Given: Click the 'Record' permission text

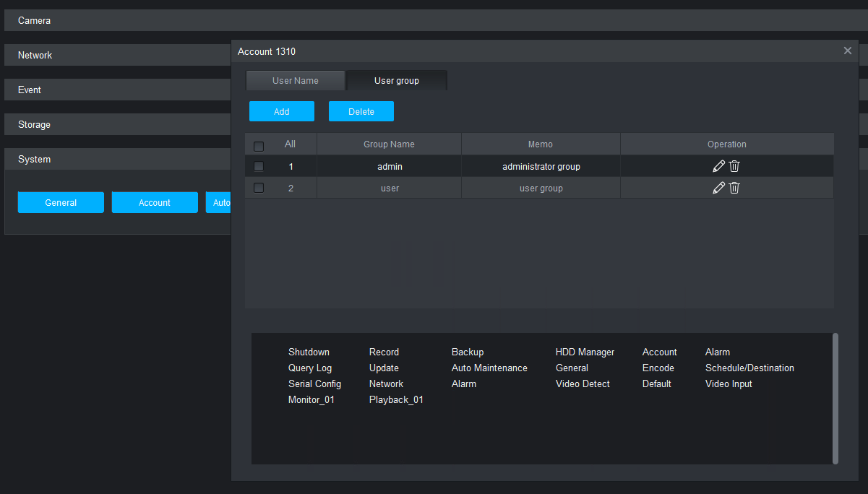Looking at the screenshot, I should tap(384, 352).
